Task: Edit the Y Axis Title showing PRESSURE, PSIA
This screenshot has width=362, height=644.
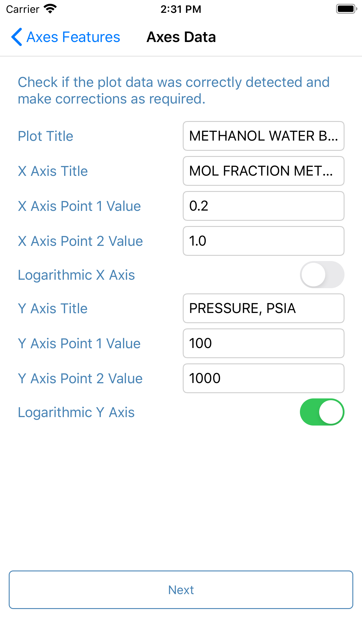Action: click(263, 308)
